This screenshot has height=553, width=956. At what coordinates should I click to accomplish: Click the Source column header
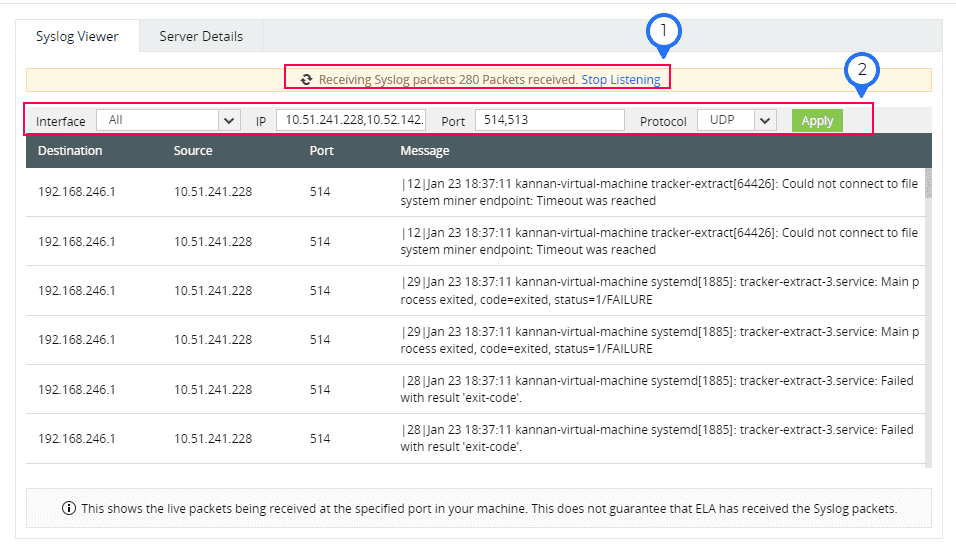[x=193, y=151]
